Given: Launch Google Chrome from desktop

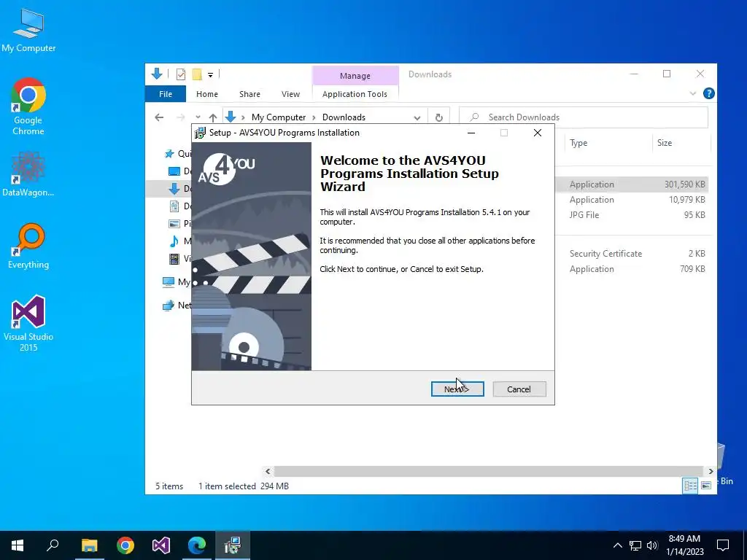Looking at the screenshot, I should click(x=28, y=106).
